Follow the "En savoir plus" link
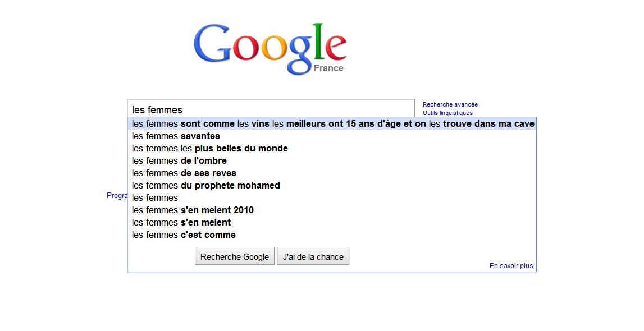This screenshot has height=331, width=644. pyautogui.click(x=511, y=266)
